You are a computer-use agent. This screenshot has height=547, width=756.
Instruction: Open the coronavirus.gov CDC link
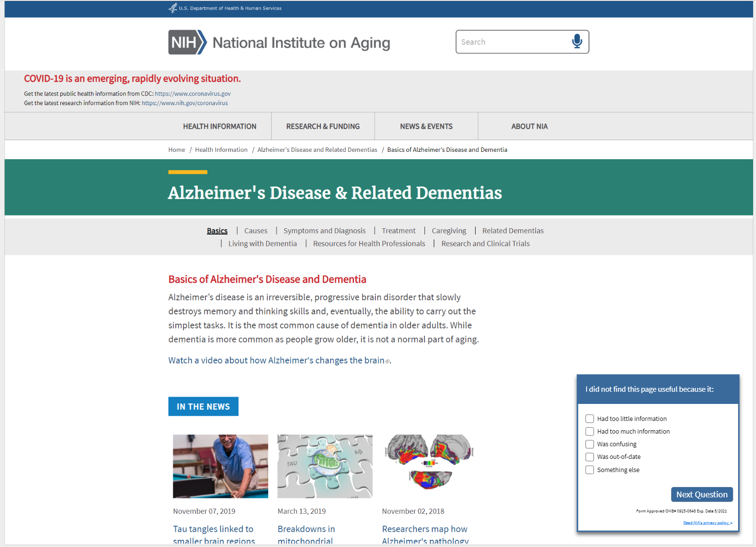click(193, 93)
